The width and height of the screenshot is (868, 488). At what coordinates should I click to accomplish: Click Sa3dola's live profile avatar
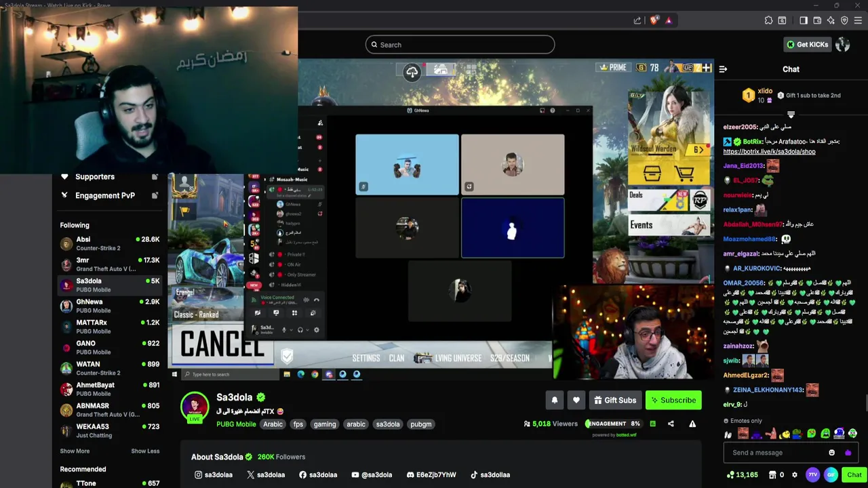click(195, 406)
